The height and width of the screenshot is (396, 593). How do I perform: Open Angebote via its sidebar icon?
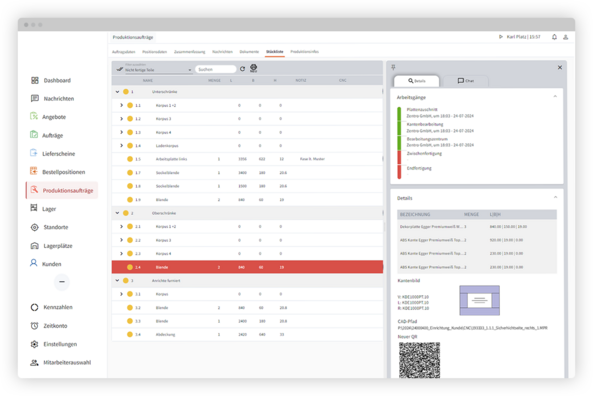(x=34, y=116)
